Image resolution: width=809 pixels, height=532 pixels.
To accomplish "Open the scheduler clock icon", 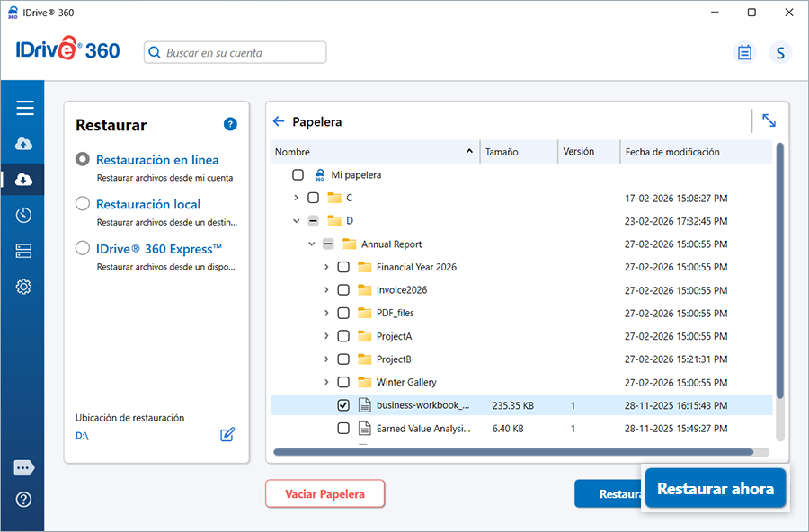I will point(24,215).
